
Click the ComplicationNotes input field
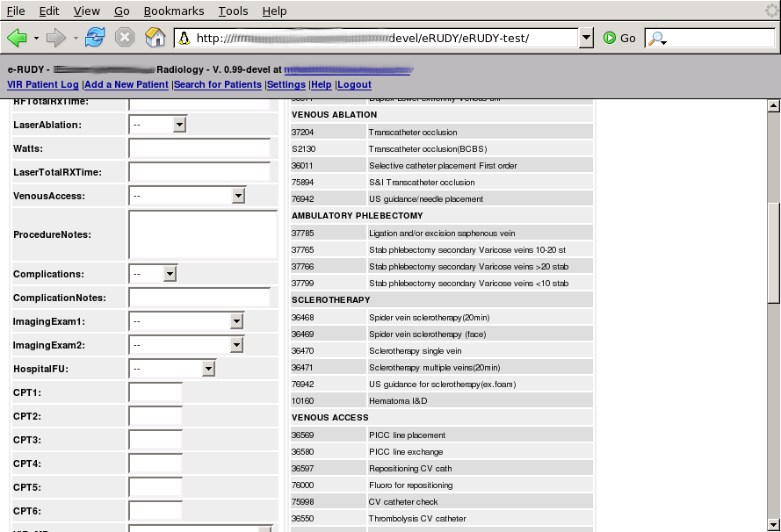pyautogui.click(x=199, y=298)
